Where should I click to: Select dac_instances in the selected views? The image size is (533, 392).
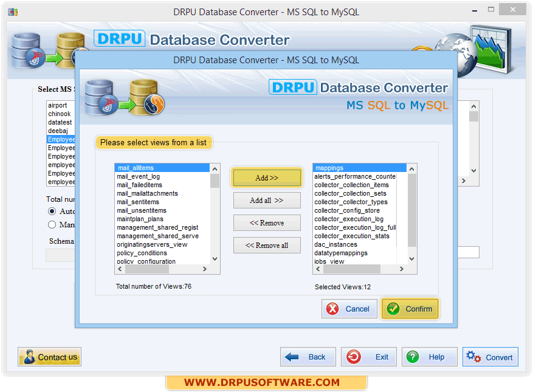click(355, 244)
